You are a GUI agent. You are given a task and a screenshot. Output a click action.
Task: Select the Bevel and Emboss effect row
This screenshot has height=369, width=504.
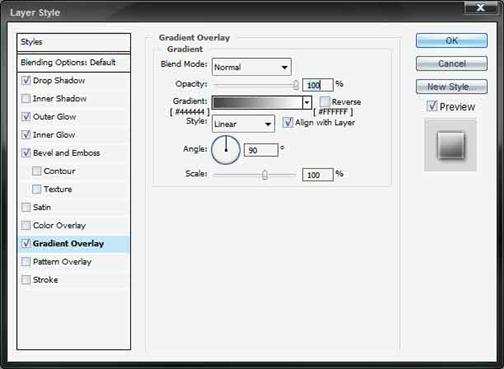[73, 153]
